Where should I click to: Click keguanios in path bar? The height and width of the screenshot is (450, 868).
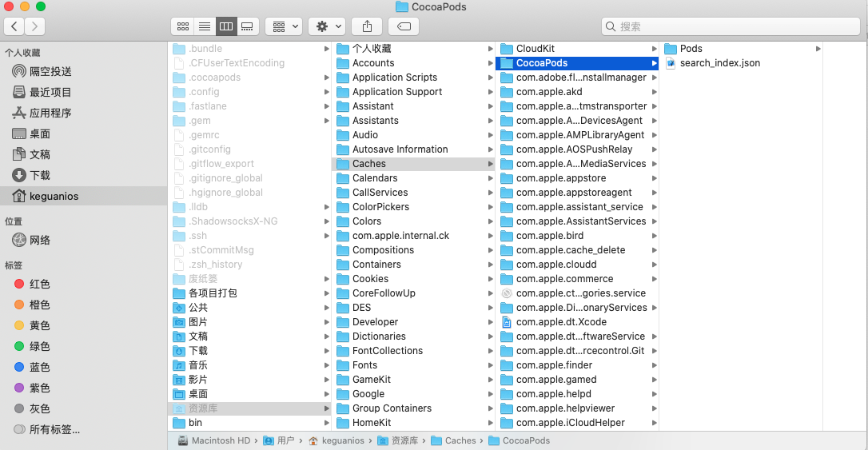(336, 440)
